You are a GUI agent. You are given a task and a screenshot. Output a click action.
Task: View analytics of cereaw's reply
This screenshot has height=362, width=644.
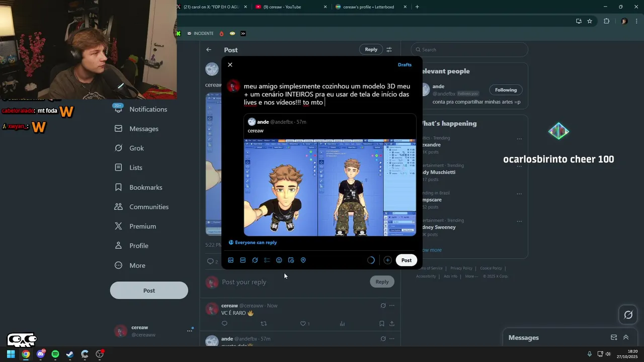[342, 324]
